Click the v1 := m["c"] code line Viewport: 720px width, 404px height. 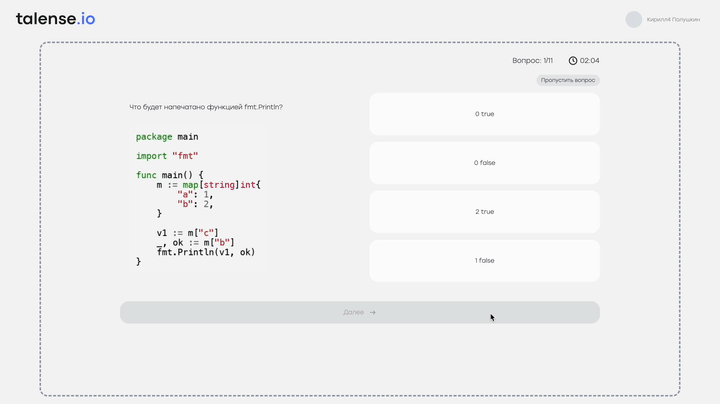click(x=187, y=233)
